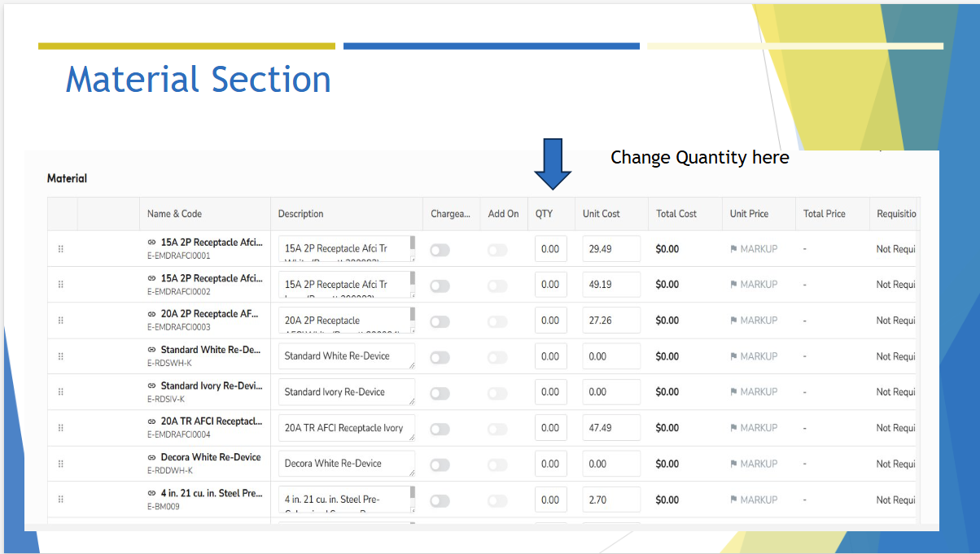Enable Chargeable switch for Standard White Re-Device
The height and width of the screenshot is (554, 980).
click(x=440, y=357)
